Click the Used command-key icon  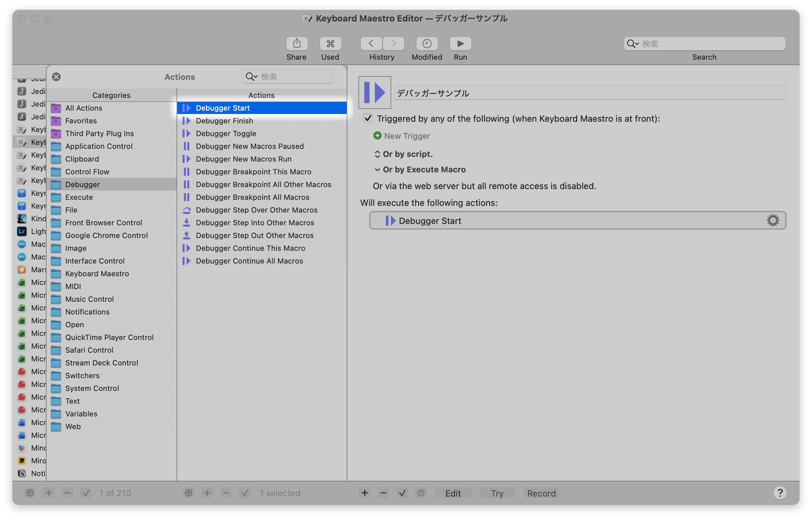point(330,44)
